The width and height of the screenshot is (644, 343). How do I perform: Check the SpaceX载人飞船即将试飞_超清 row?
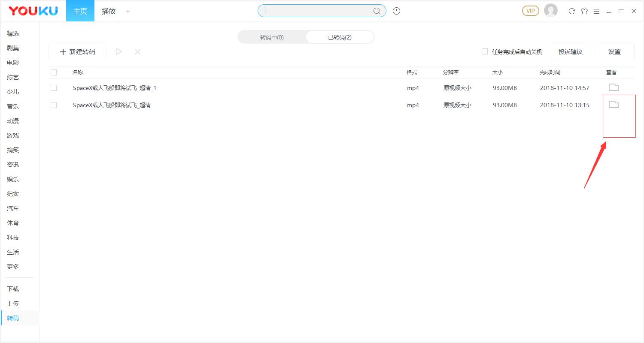coord(54,105)
